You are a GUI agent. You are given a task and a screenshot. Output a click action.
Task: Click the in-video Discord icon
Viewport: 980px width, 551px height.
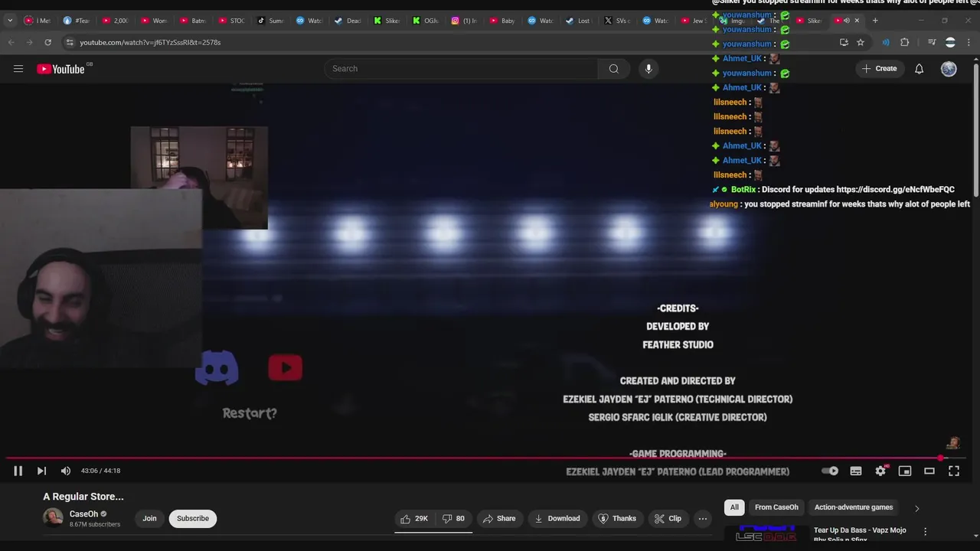click(x=217, y=368)
